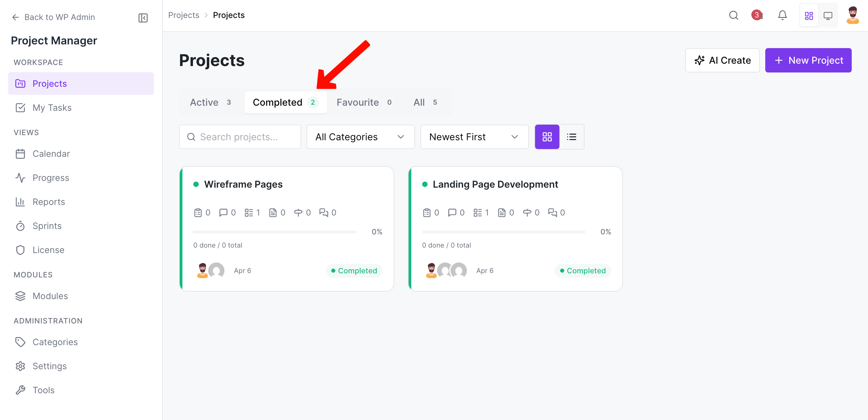Collapse the sidebar panel icon

coord(143,18)
